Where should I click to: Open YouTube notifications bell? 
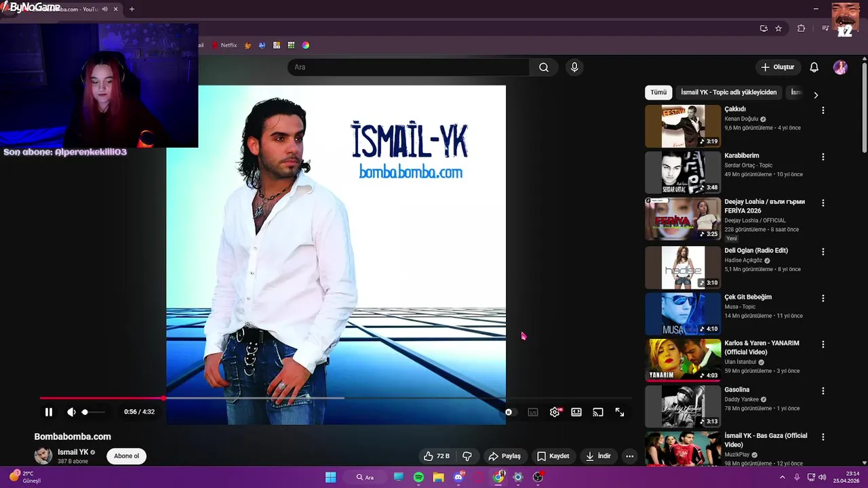(x=814, y=67)
